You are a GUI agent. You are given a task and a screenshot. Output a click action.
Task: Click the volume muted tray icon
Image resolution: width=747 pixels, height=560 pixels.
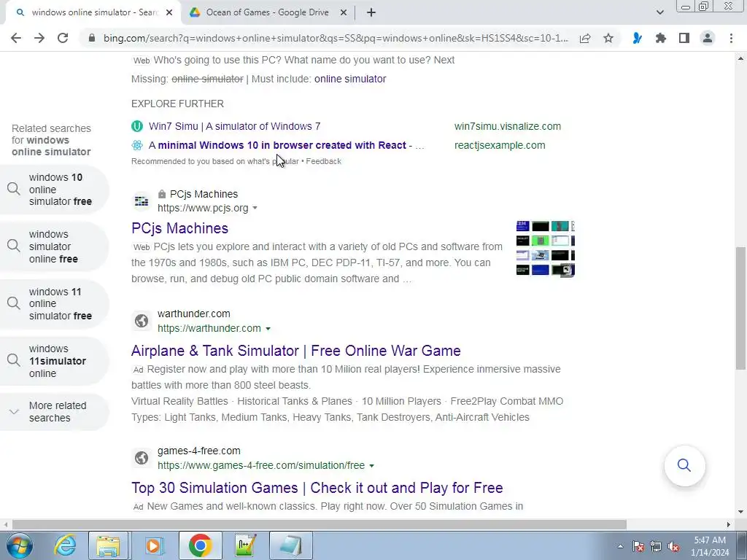point(673,547)
